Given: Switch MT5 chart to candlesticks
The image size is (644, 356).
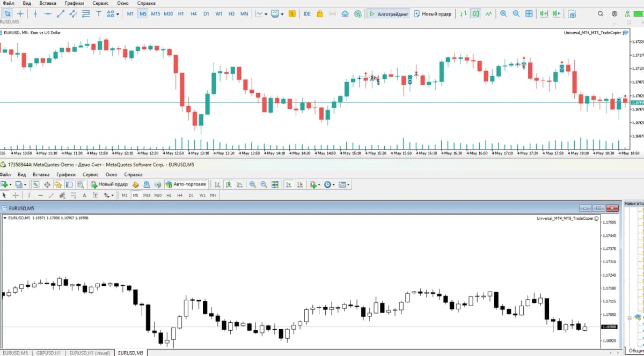Looking at the screenshot, I should (475, 13).
